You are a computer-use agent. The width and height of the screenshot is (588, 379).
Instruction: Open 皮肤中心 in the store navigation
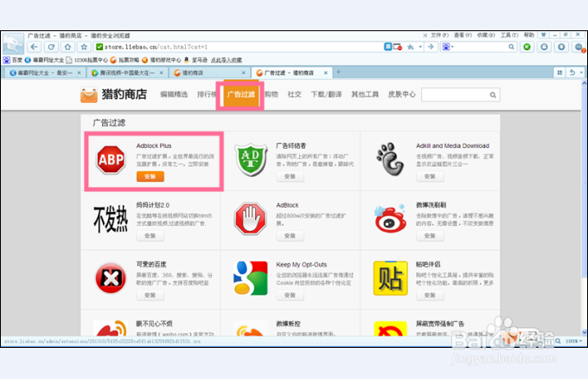[x=401, y=94]
